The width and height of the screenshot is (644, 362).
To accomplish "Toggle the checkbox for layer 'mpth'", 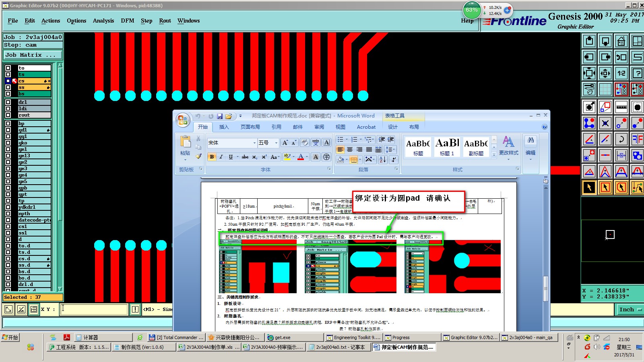I will tap(8, 214).
